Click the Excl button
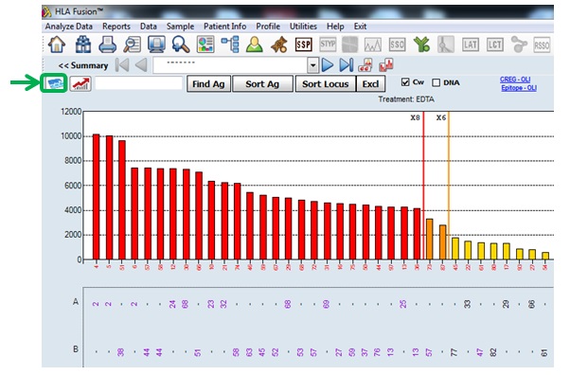 pyautogui.click(x=370, y=84)
